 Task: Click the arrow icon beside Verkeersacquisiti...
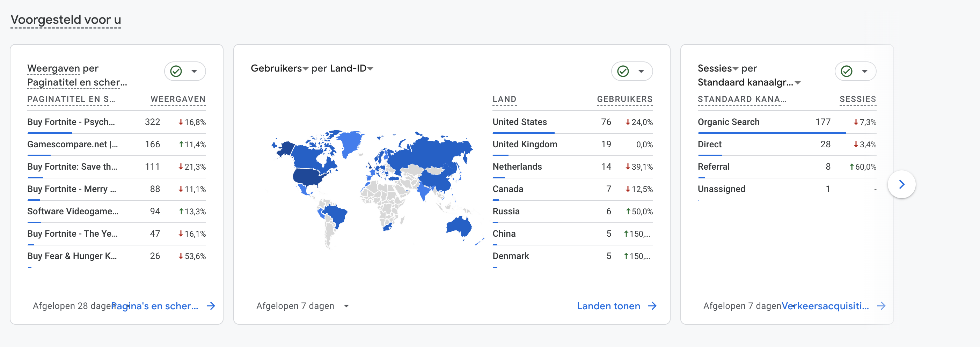(x=881, y=306)
